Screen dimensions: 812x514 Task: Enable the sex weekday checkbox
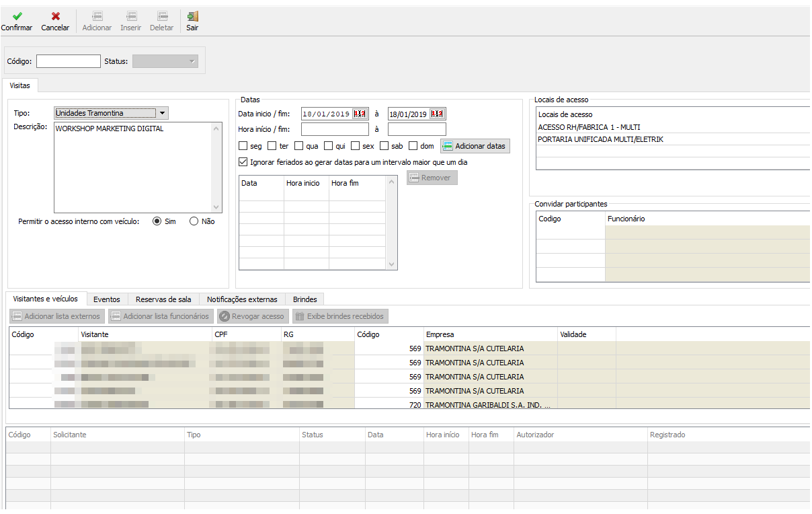pyautogui.click(x=356, y=146)
